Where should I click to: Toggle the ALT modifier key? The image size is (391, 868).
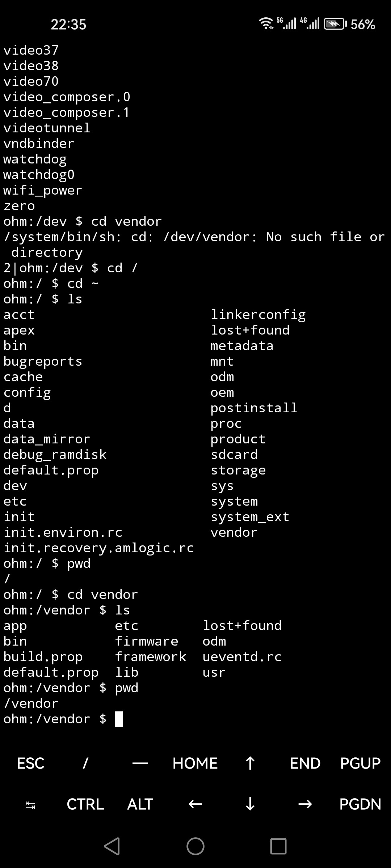click(x=140, y=804)
